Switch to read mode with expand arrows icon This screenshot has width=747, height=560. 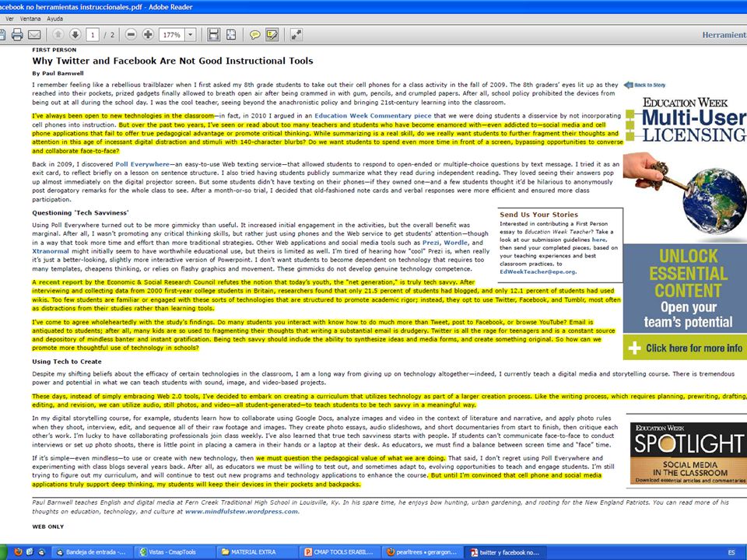tap(296, 34)
